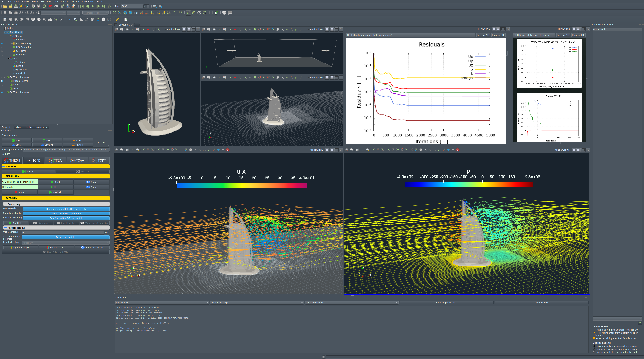
Task: Select the Ruler measurement tool
Action: [117, 19]
